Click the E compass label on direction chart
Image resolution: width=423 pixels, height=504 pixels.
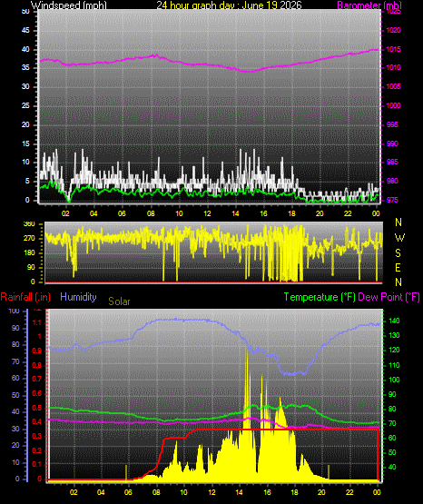point(398,267)
